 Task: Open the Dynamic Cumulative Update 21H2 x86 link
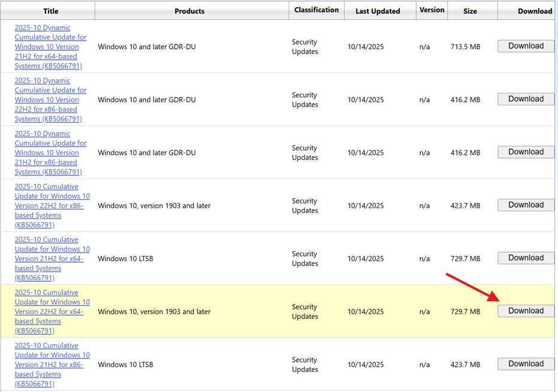tap(50, 153)
